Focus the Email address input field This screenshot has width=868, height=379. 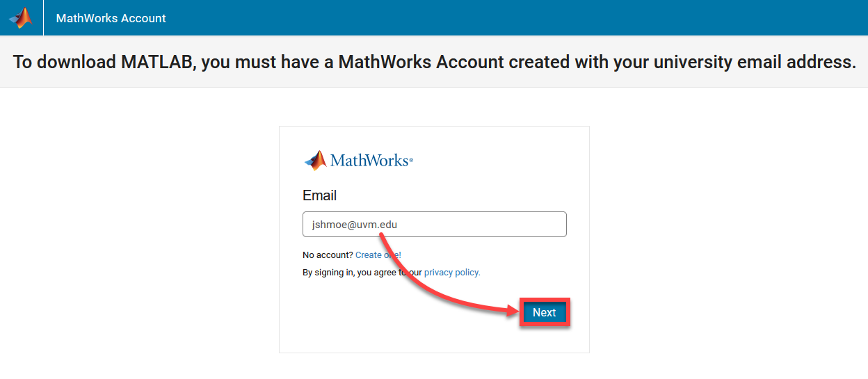pyautogui.click(x=435, y=225)
